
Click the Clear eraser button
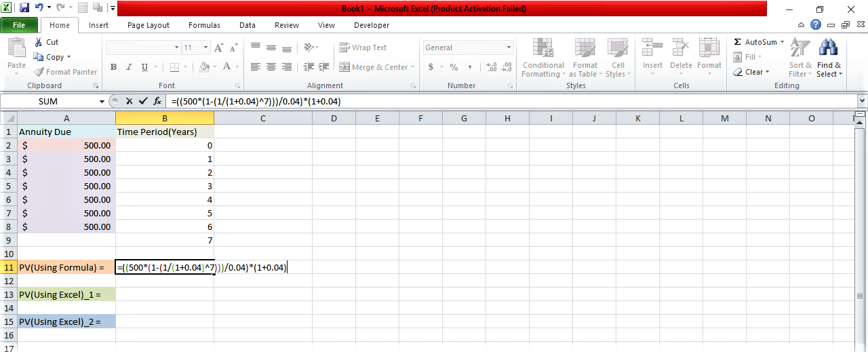click(751, 72)
